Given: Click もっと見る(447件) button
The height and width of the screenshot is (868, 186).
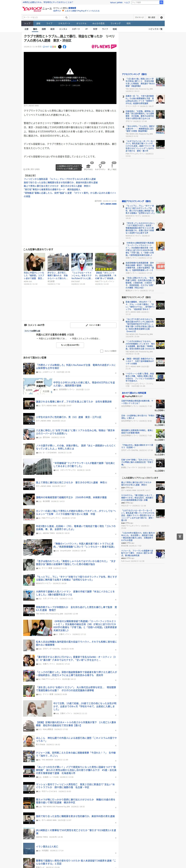Looking at the screenshot, I should [70, 345].
